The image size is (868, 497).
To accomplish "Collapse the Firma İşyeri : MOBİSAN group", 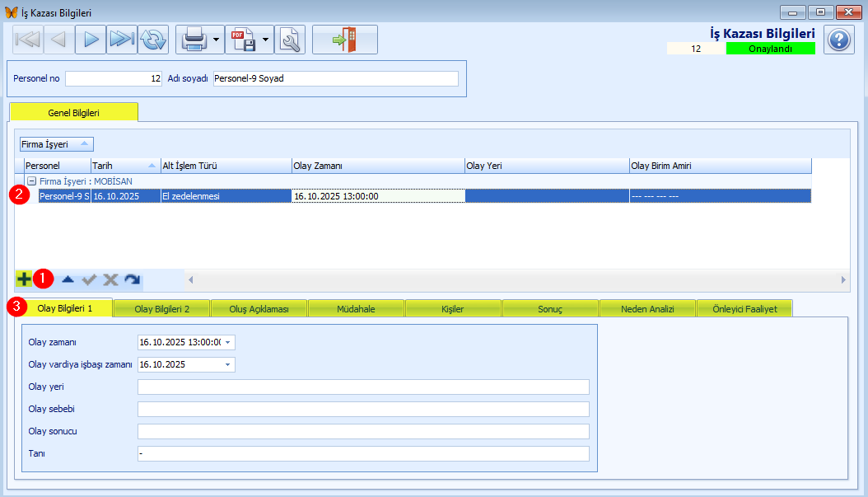I will tap(31, 181).
